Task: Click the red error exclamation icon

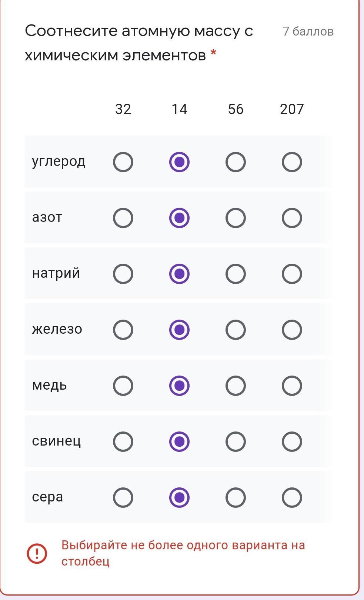Action: click(37, 553)
